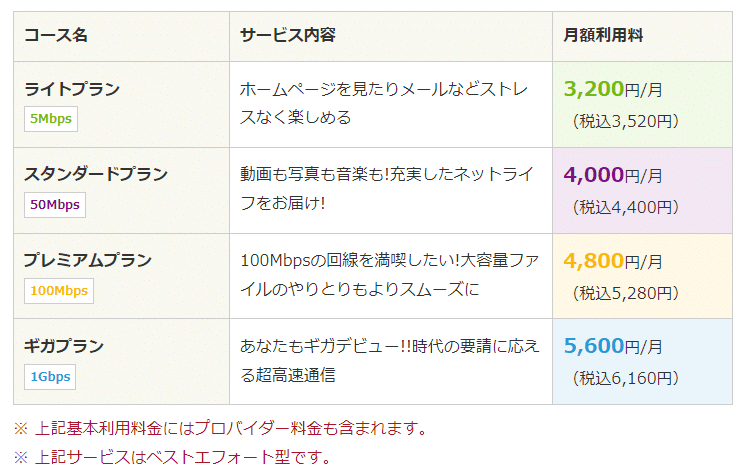
Task: Click the ライトプラン service description text
Action: coord(384,103)
